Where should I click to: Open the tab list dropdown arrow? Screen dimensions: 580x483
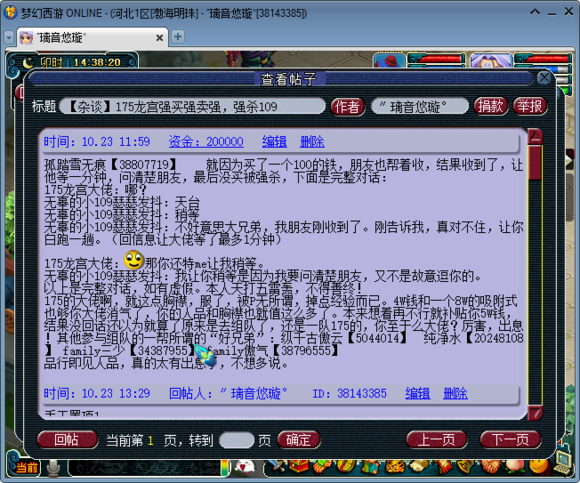point(9,38)
